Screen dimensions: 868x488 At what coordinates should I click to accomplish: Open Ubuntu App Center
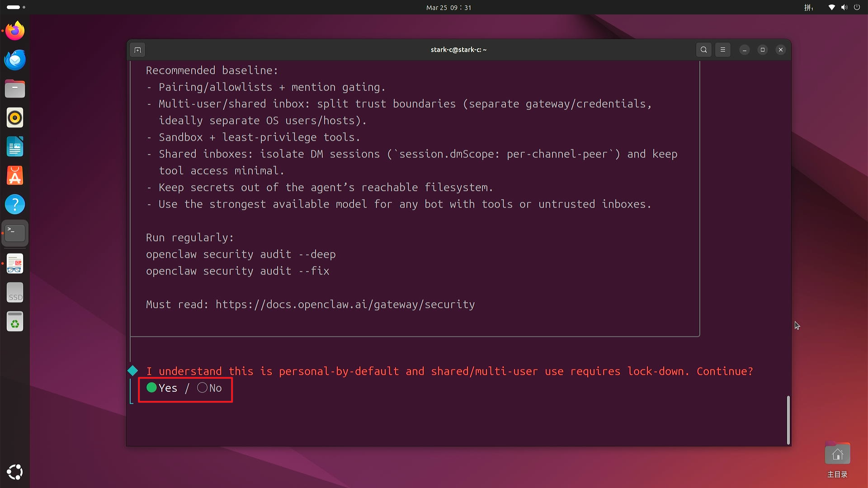15,175
